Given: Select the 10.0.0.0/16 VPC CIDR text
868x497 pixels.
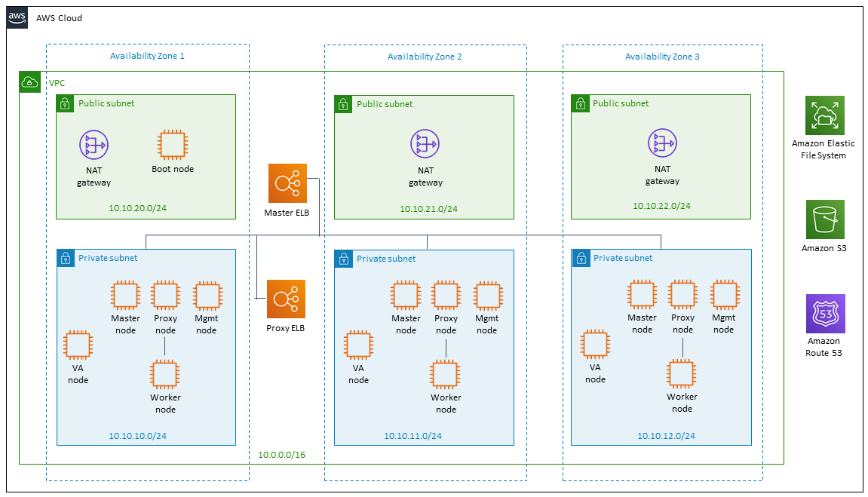Looking at the screenshot, I should [282, 454].
